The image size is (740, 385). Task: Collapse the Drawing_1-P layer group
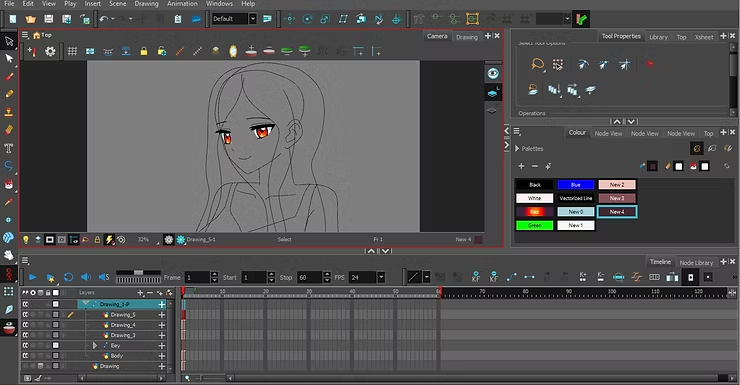pyautogui.click(x=85, y=304)
